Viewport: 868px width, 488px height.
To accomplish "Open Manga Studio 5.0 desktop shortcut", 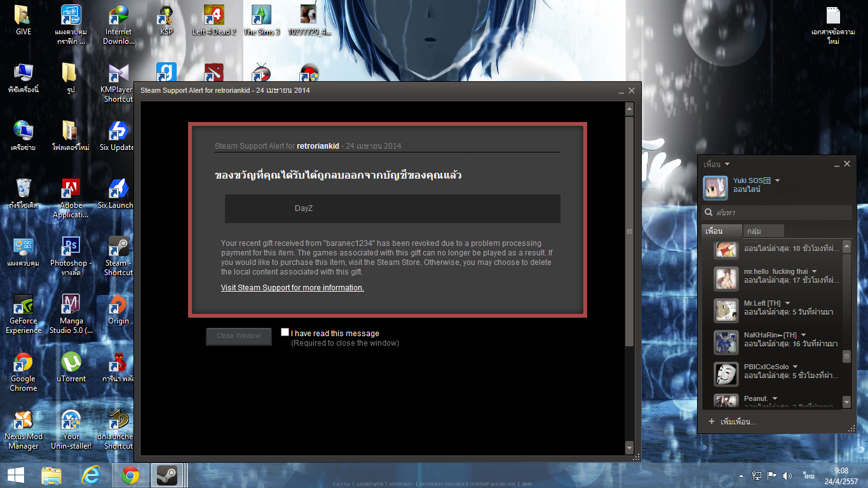I will (71, 314).
